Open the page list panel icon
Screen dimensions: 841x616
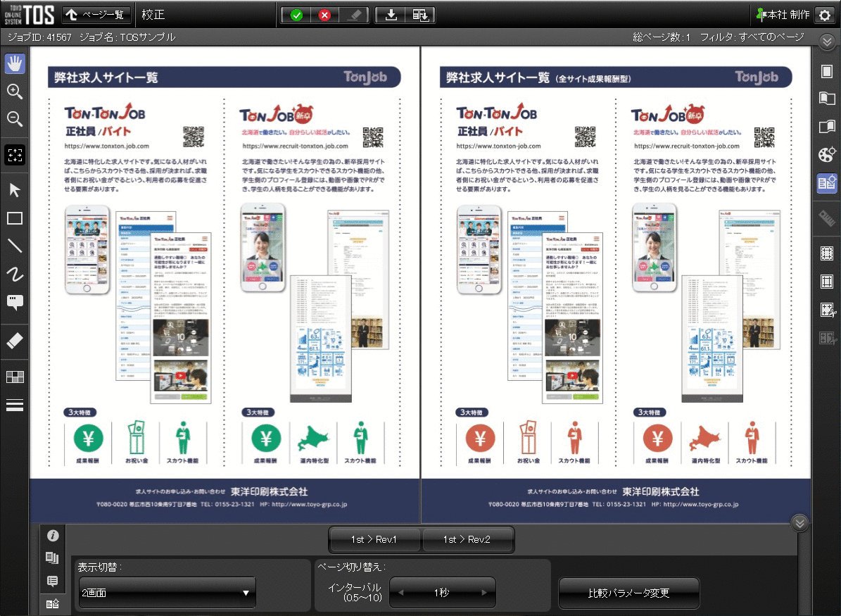[52, 558]
